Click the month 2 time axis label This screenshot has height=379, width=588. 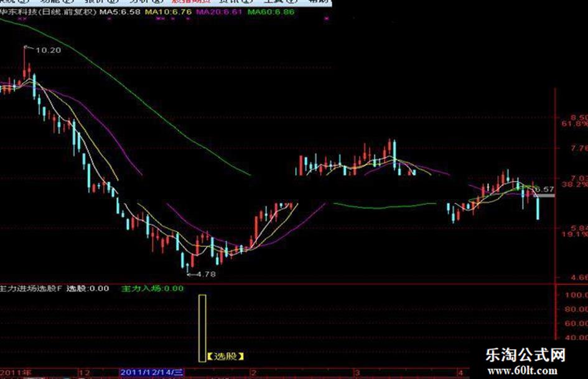point(254,373)
